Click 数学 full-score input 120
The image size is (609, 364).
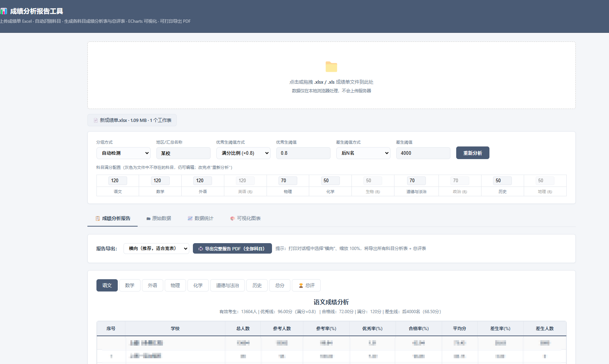pos(160,180)
